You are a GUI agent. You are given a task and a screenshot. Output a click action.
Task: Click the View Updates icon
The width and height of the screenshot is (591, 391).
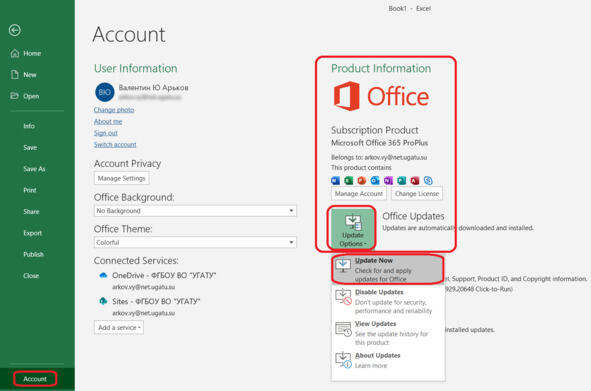tap(343, 329)
